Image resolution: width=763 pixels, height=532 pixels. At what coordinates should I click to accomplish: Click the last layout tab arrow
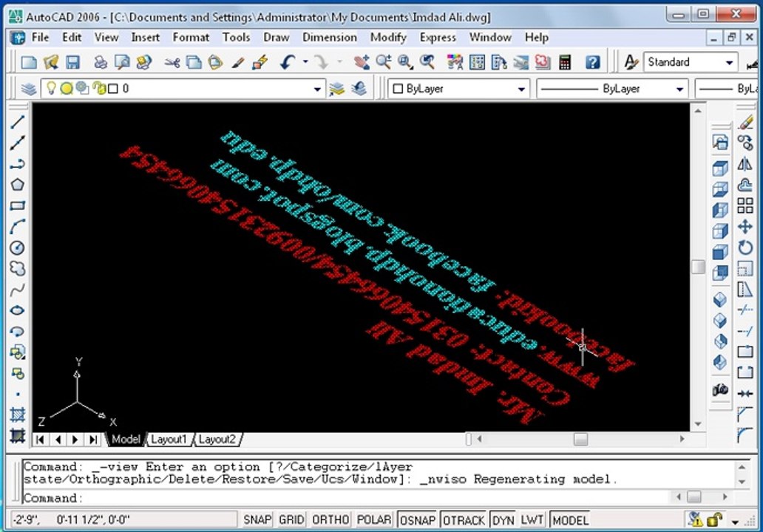(x=92, y=440)
